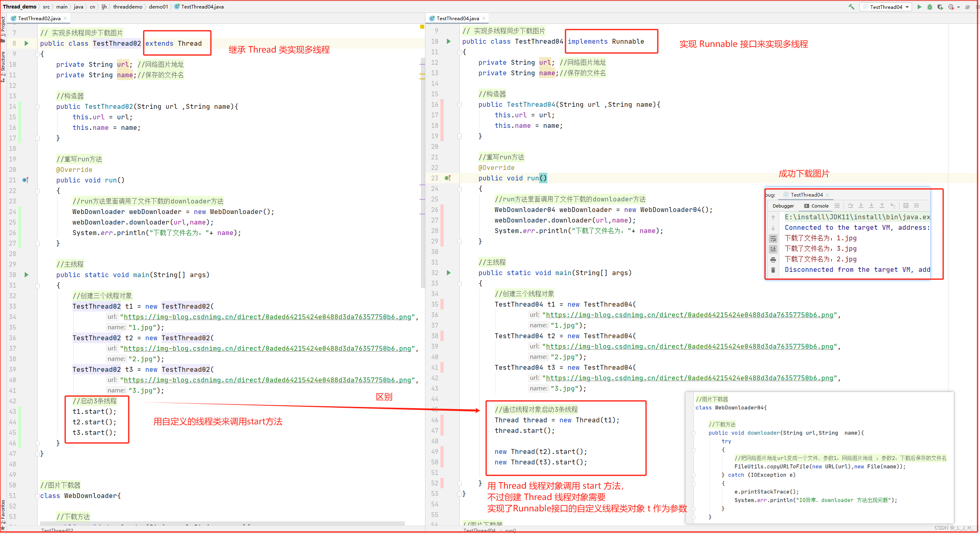The image size is (980, 534).
Task: Click the console Print icon
Action: pyautogui.click(x=773, y=259)
